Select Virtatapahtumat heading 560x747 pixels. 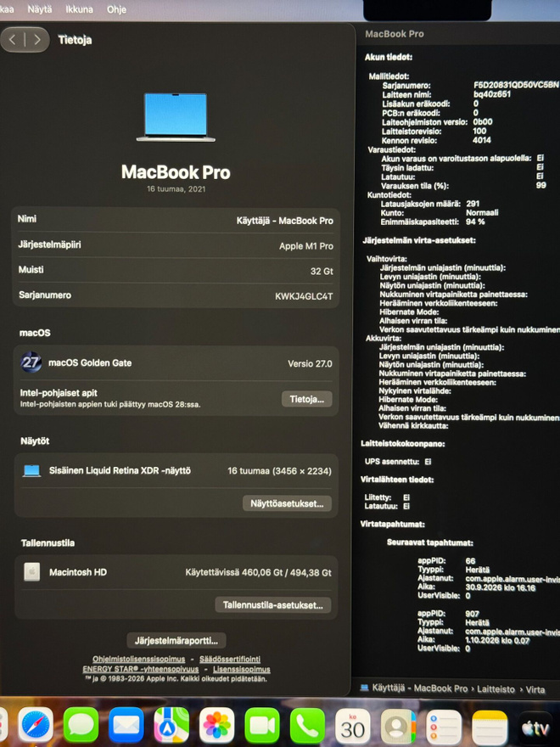tap(392, 524)
